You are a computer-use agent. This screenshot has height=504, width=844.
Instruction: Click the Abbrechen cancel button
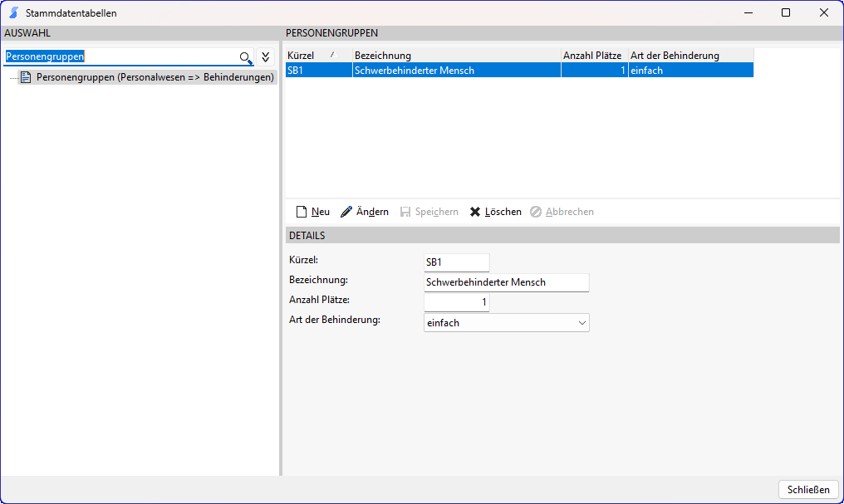(562, 212)
